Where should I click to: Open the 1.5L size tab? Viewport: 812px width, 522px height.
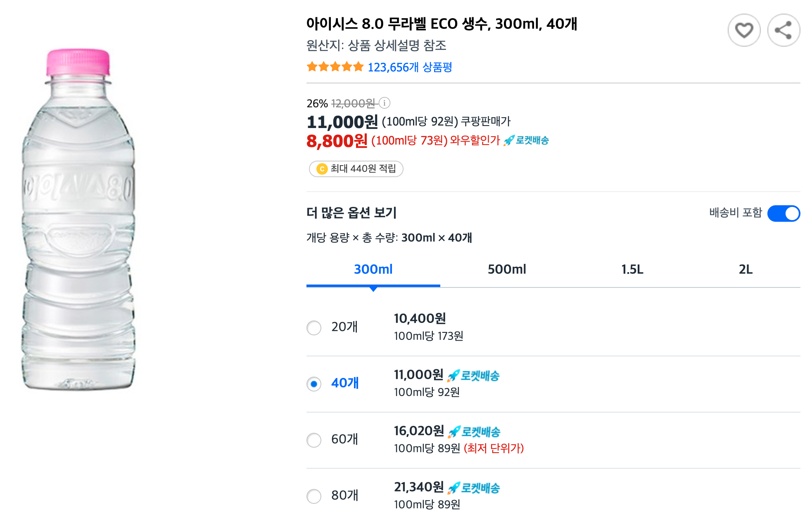click(631, 269)
